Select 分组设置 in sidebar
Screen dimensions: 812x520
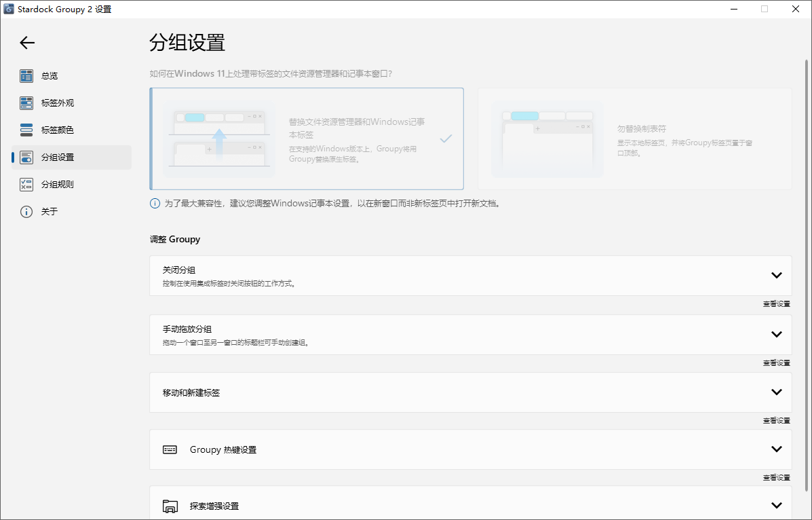point(71,157)
